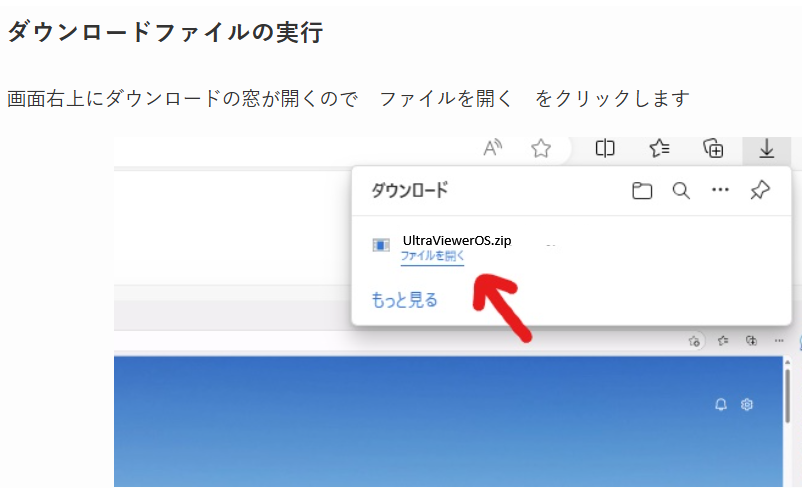
Task: Open split screen icon in Edge toolbar
Action: click(605, 148)
